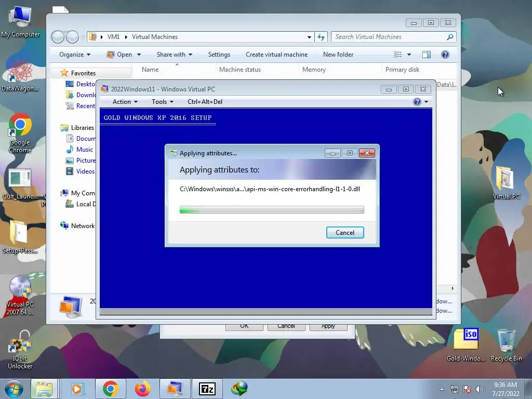This screenshot has height=399, width=532.
Task: Open Music library in sidebar
Action: click(85, 149)
